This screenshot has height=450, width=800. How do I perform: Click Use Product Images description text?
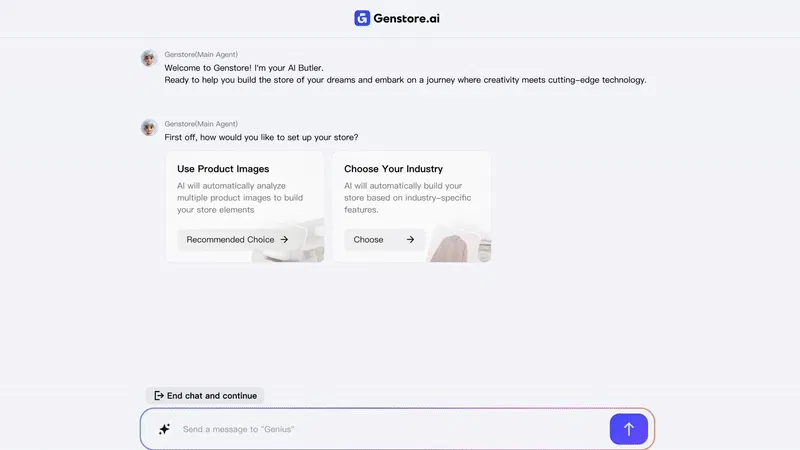pyautogui.click(x=240, y=197)
